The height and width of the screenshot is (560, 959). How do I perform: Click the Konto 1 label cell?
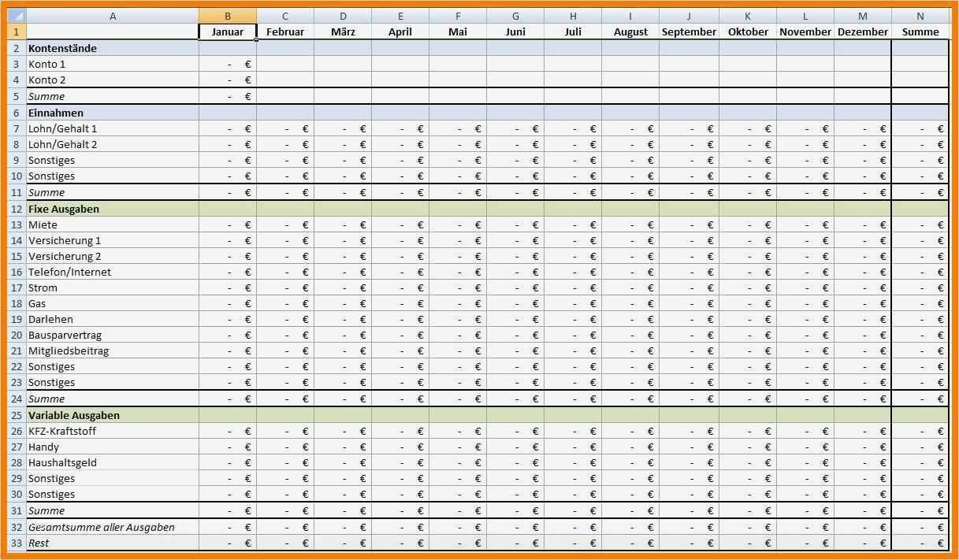pos(113,64)
